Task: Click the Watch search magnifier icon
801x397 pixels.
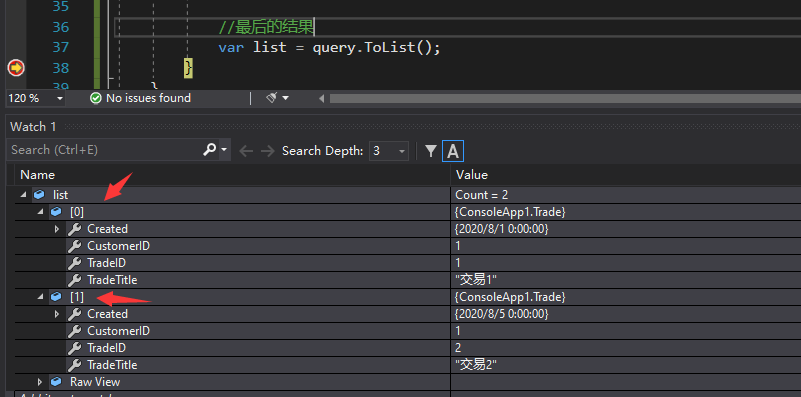Action: pos(209,150)
